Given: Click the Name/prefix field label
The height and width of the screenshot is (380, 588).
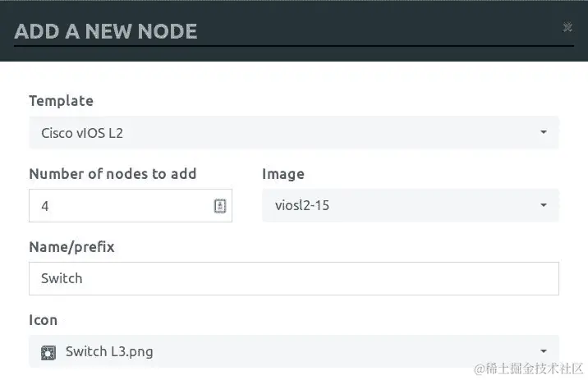Looking at the screenshot, I should [72, 247].
